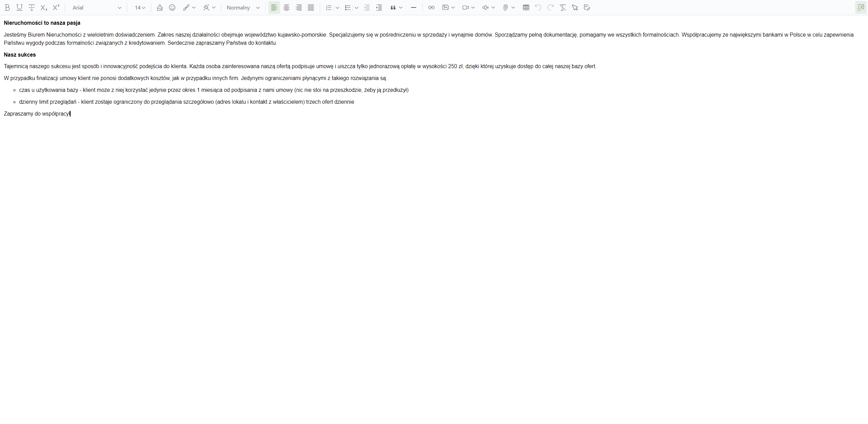Insert a hyperlink with link icon
Image resolution: width=868 pixels, height=424 pixels.
coord(431,7)
